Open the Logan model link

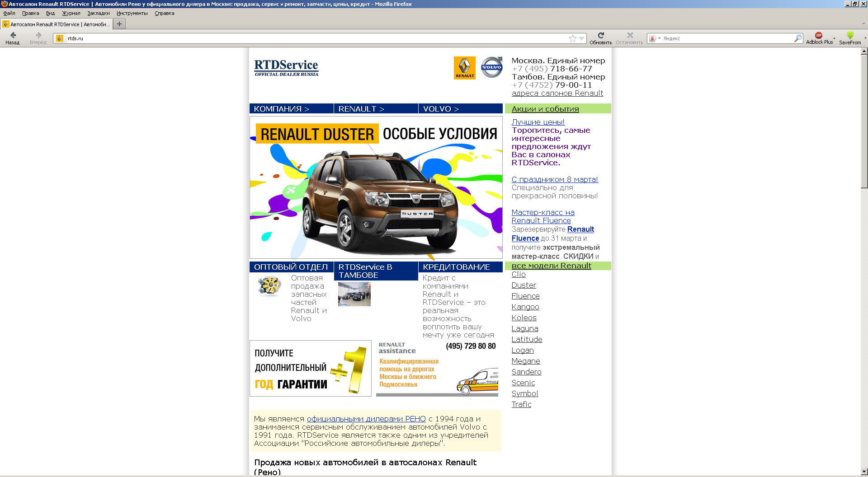[x=523, y=350]
